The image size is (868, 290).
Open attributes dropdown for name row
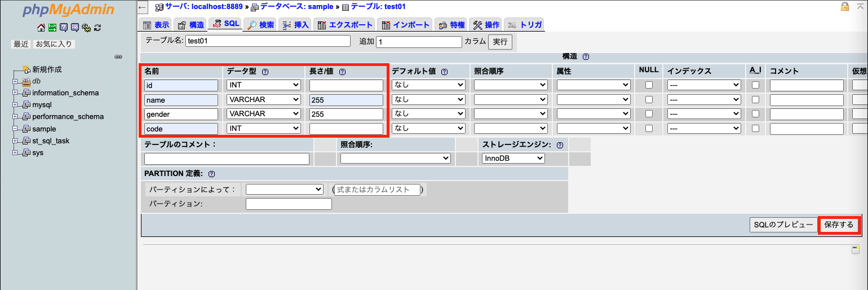click(594, 100)
